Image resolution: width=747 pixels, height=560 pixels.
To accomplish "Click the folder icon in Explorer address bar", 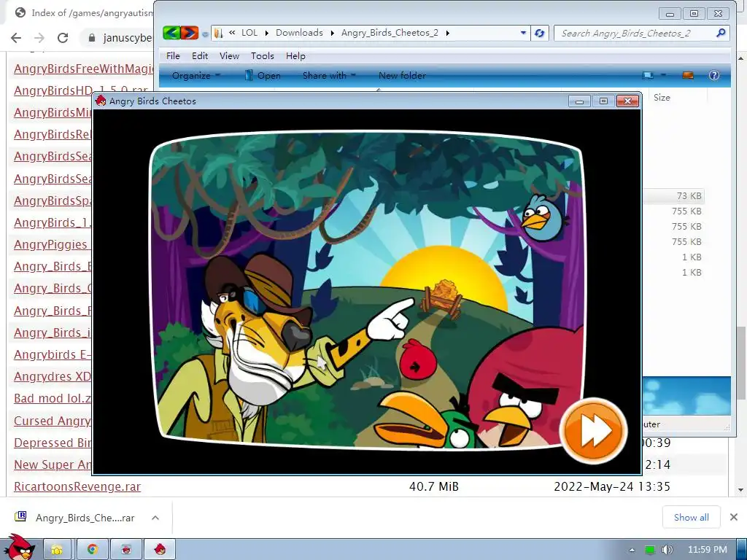I will [219, 33].
